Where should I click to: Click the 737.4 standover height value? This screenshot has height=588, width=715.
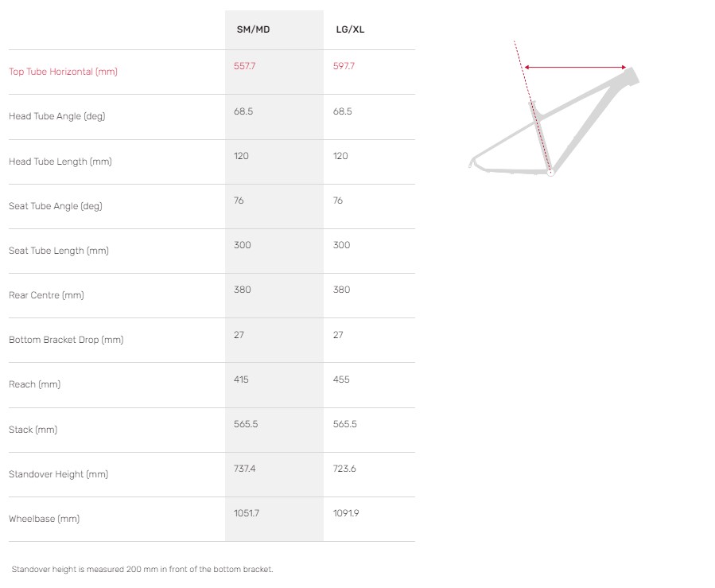point(245,469)
